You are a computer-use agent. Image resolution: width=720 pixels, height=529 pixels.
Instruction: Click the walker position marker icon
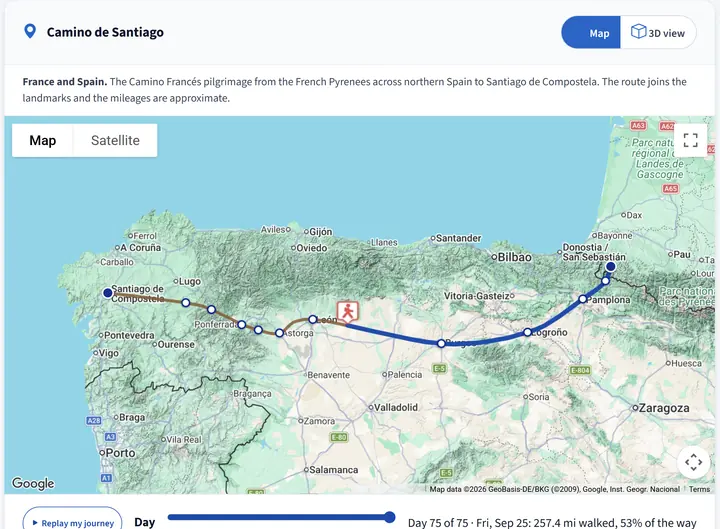coord(348,311)
